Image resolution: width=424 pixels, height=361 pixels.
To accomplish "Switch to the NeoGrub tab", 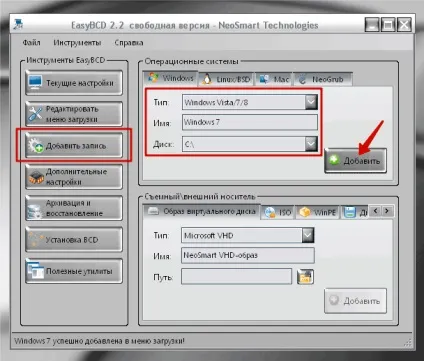I will [323, 79].
